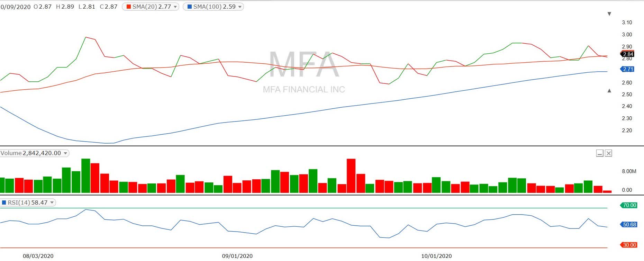
Task: Click the 8.00M volume axis label
Action: [629, 171]
